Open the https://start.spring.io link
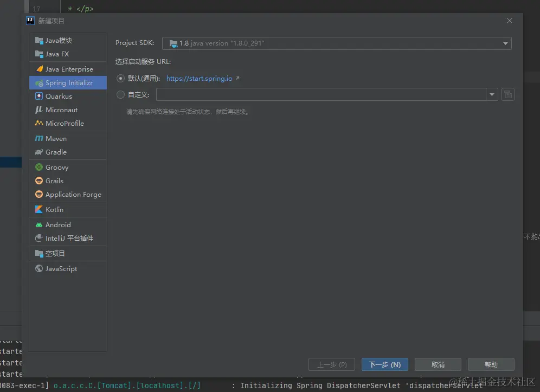540x392 pixels. pyautogui.click(x=199, y=79)
